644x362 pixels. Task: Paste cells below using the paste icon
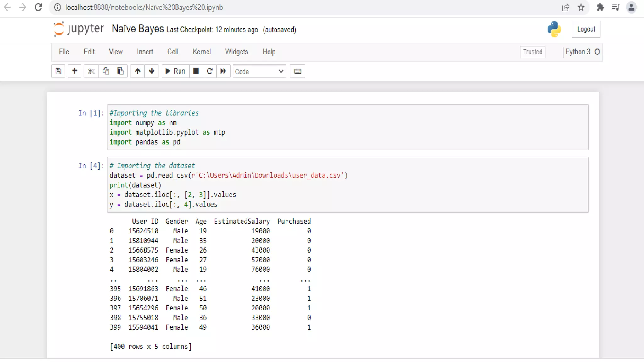click(120, 71)
